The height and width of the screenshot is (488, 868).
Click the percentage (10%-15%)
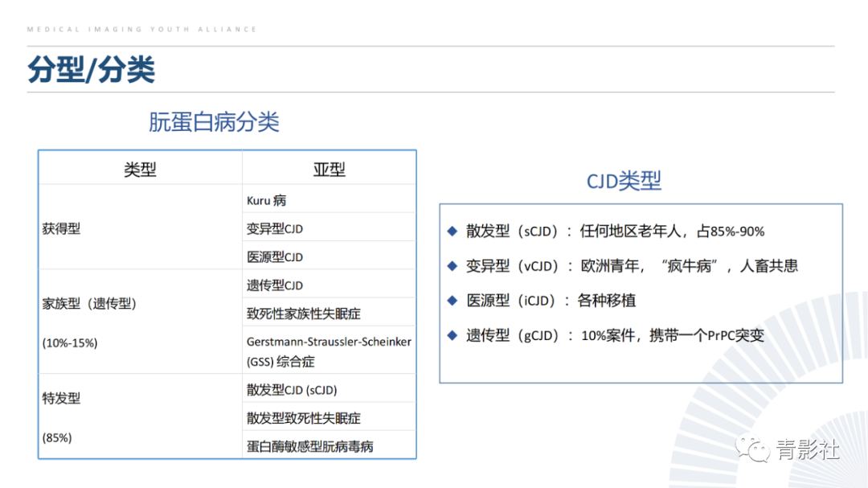tap(70, 342)
